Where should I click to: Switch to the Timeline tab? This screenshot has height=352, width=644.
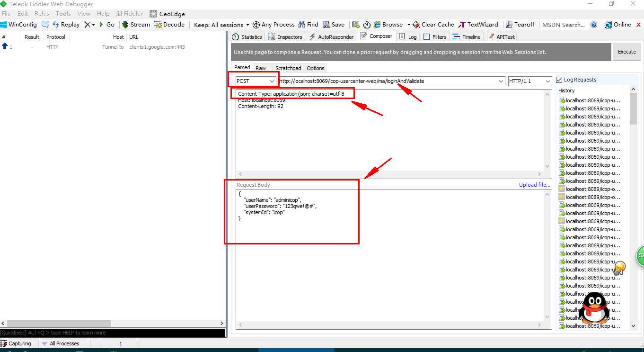tap(467, 36)
